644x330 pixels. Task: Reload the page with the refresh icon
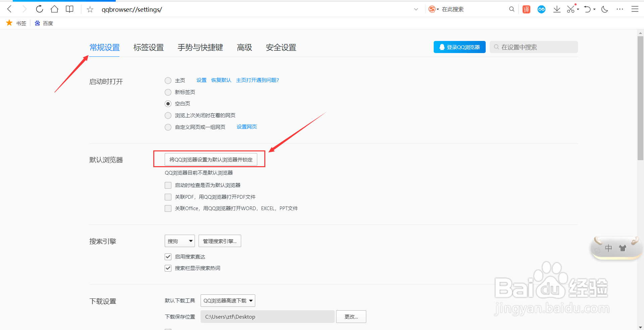[x=39, y=9]
